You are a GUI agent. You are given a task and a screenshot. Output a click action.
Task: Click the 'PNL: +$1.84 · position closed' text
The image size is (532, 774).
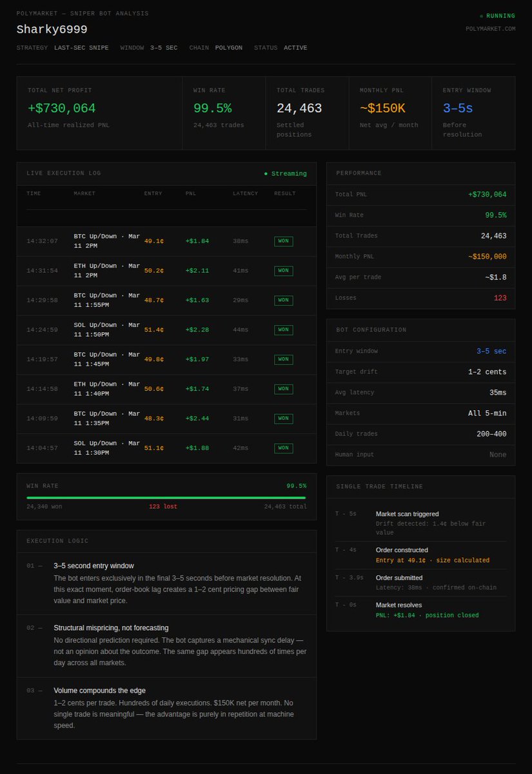pos(428,615)
